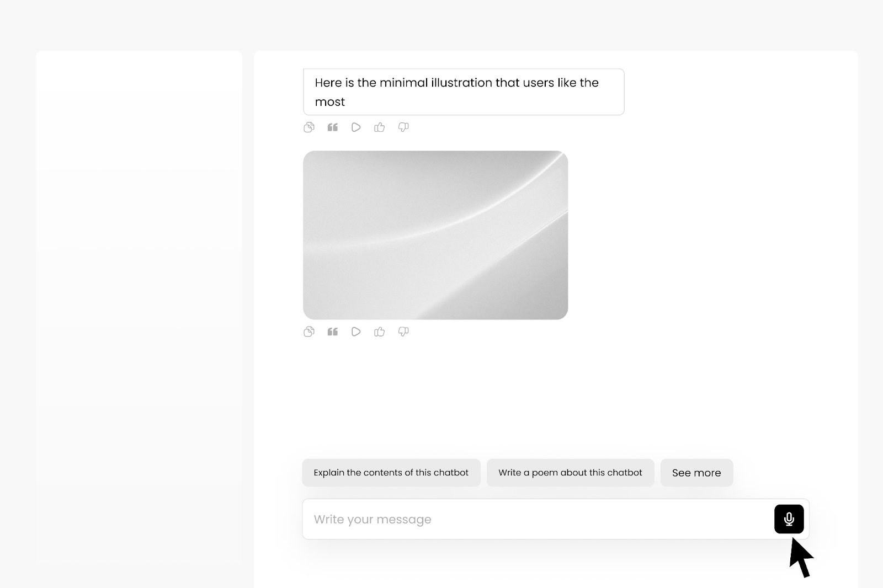
Task: Choose 'Write a poem about this chatbot' suggestion
Action: click(x=570, y=473)
